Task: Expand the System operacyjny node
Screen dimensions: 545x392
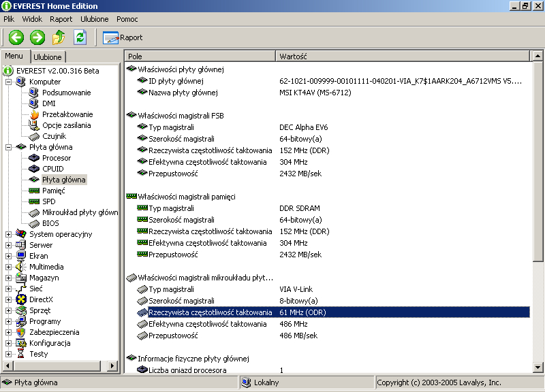Action: 8,234
